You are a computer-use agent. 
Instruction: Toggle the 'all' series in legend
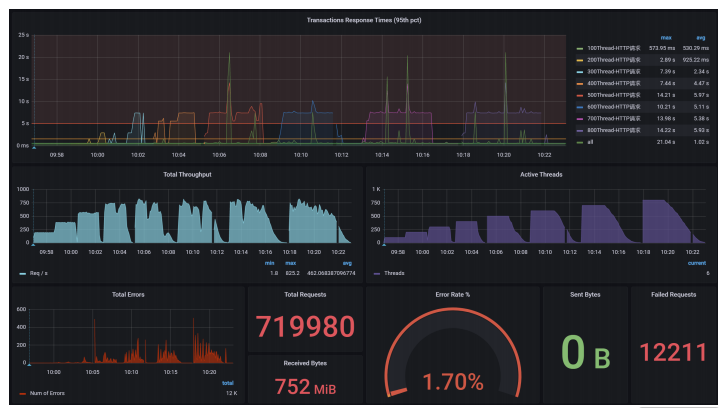590,142
